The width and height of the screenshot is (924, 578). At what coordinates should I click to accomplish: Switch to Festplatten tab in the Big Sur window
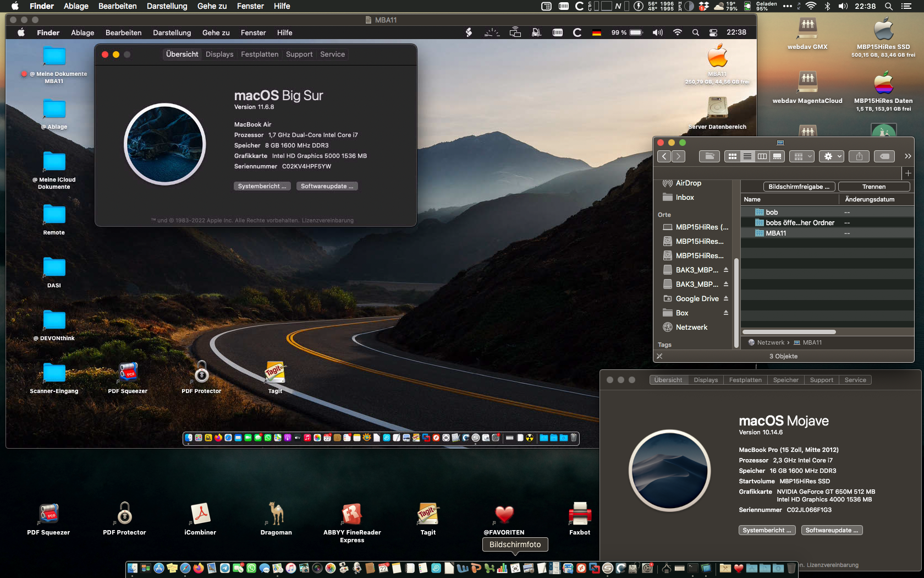click(x=260, y=54)
